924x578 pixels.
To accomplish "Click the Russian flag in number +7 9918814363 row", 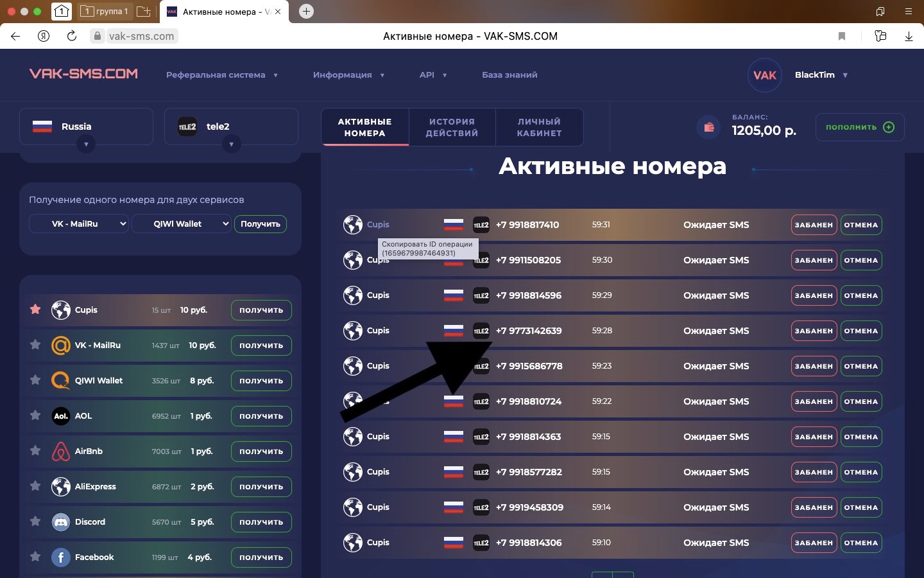I will coord(454,437).
